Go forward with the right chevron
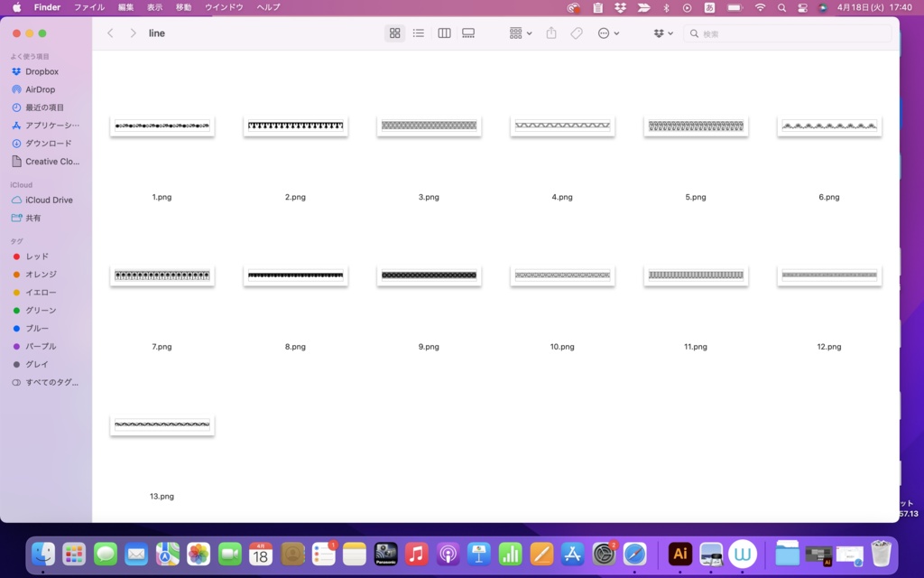Image resolution: width=924 pixels, height=578 pixels. click(x=134, y=33)
